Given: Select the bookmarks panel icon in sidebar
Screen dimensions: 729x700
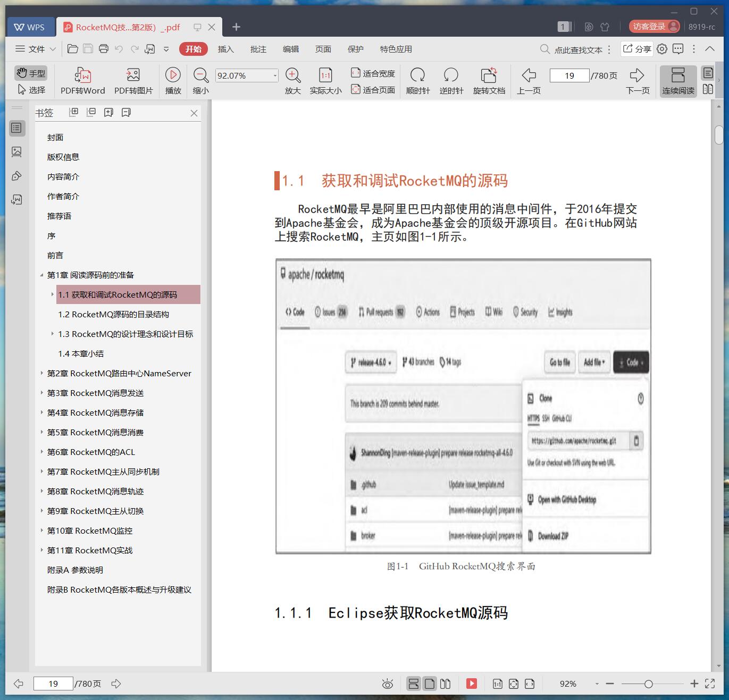Looking at the screenshot, I should (x=16, y=128).
